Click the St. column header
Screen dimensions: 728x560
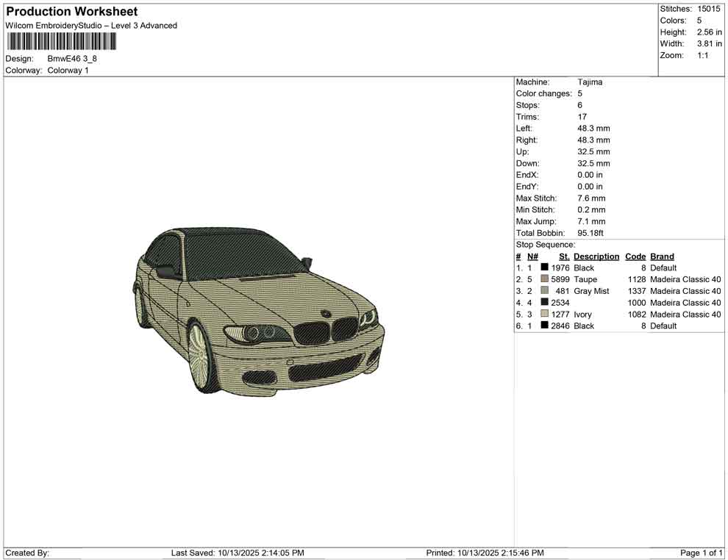coord(564,256)
